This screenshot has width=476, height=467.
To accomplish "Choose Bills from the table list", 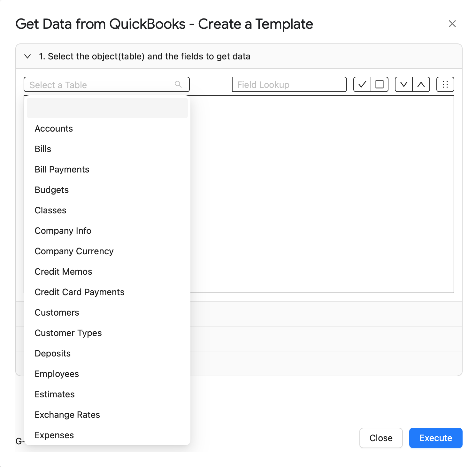I will 107,149.
